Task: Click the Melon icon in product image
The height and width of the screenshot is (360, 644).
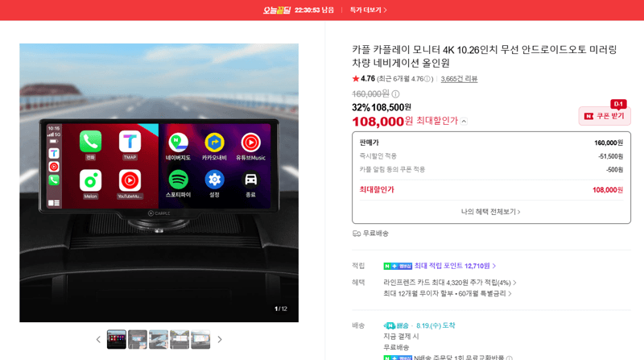Action: tap(90, 180)
